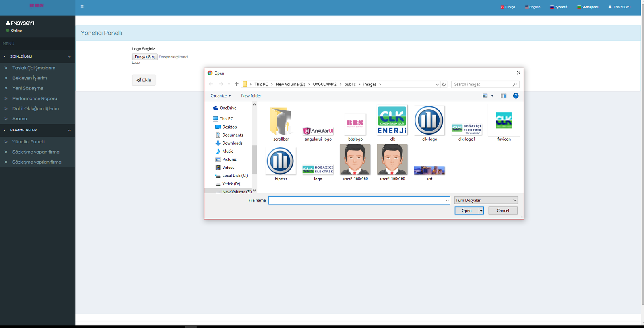
Task: Select the favicon image file
Action: click(504, 124)
